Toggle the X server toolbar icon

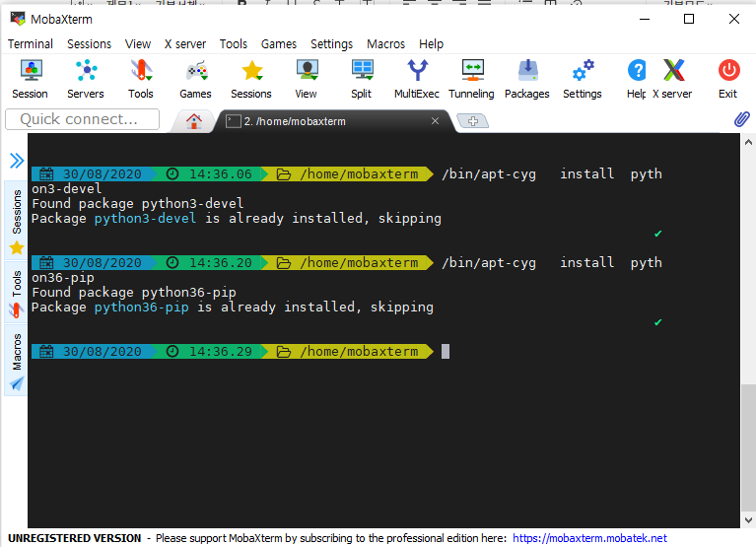tap(673, 79)
